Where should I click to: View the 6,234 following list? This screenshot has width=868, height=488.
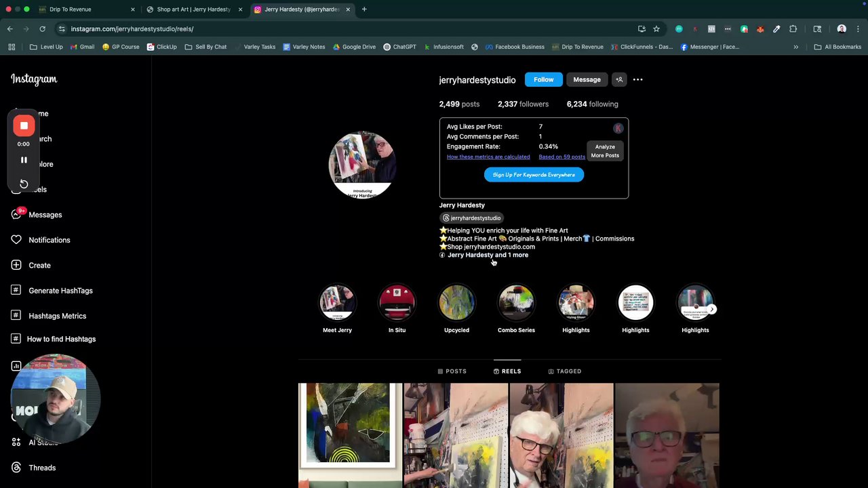(592, 104)
